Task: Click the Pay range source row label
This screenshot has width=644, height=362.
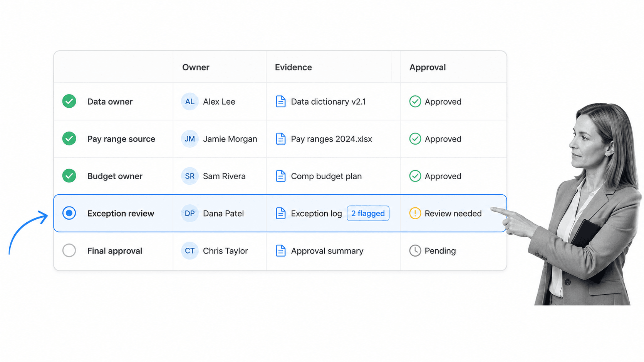Action: [121, 139]
